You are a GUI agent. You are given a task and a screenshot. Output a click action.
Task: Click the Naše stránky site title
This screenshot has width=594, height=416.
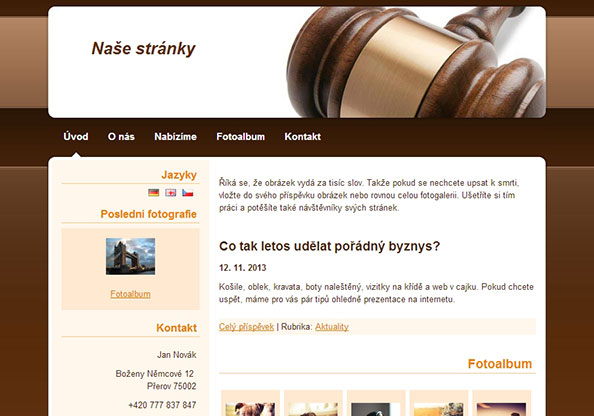(143, 48)
